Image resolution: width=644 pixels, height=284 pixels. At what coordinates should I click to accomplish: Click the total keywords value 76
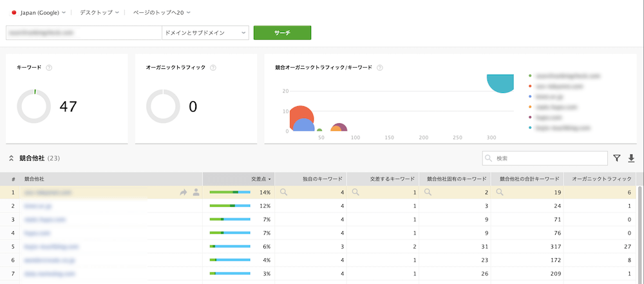[556, 233]
